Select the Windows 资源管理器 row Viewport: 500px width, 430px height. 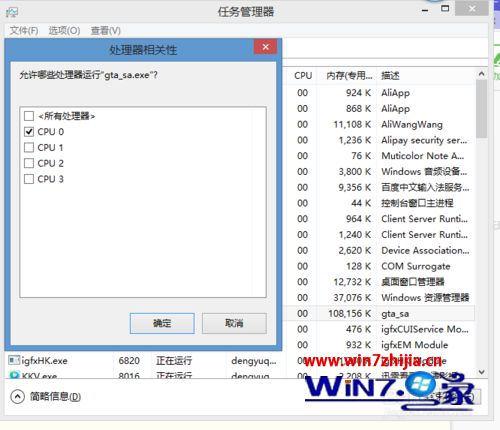click(x=380, y=297)
